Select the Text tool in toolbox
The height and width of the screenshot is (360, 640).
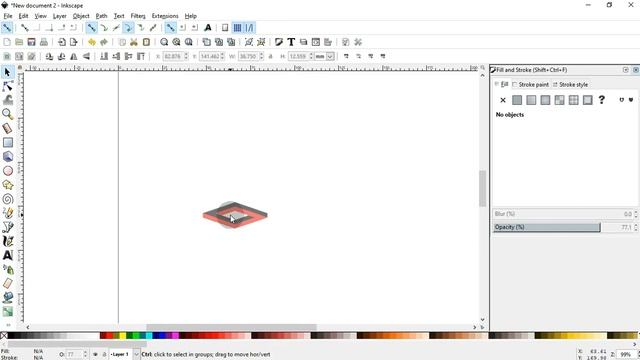[x=7, y=256]
